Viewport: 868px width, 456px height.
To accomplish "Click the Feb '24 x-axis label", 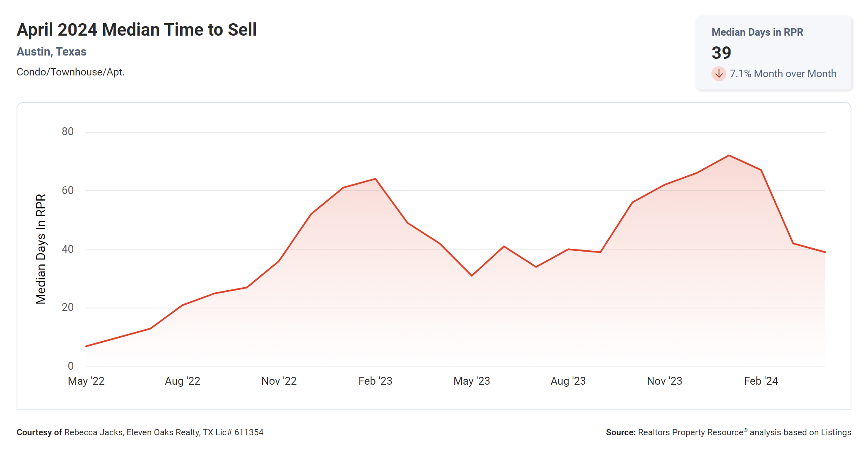I will pos(761,381).
